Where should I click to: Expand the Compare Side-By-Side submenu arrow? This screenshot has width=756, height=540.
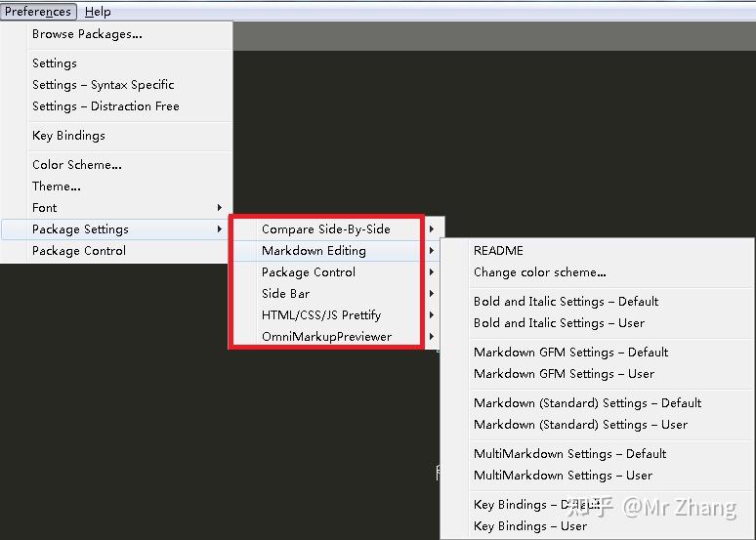[x=432, y=229]
